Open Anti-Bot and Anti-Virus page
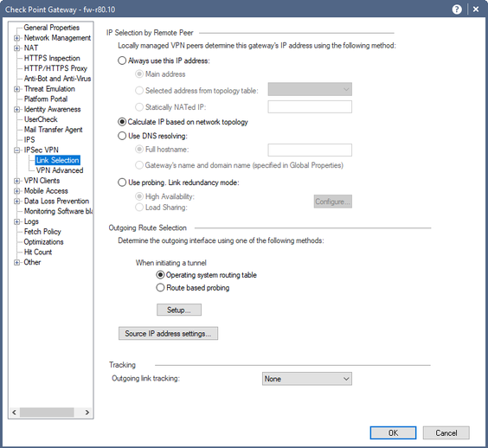The image size is (488, 448). tap(58, 79)
